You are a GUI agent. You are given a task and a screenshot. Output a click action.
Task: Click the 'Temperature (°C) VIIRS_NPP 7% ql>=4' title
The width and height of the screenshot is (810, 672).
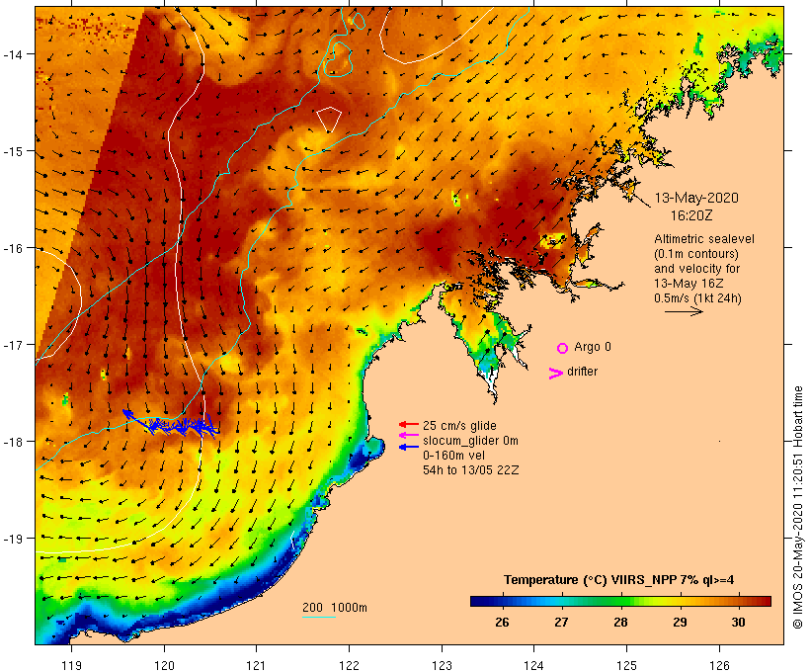[619, 580]
